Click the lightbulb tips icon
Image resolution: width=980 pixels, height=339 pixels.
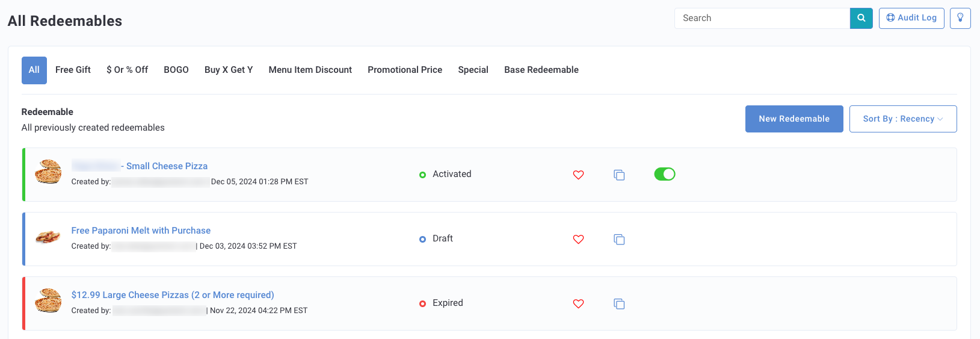(x=960, y=18)
